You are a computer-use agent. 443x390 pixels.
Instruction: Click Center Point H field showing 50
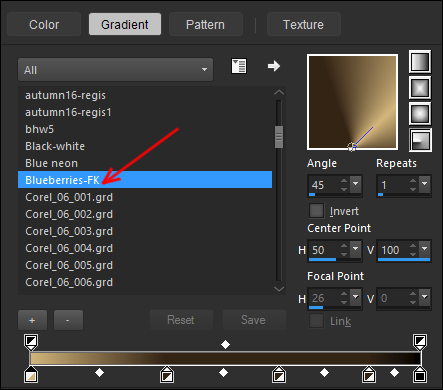pos(324,250)
